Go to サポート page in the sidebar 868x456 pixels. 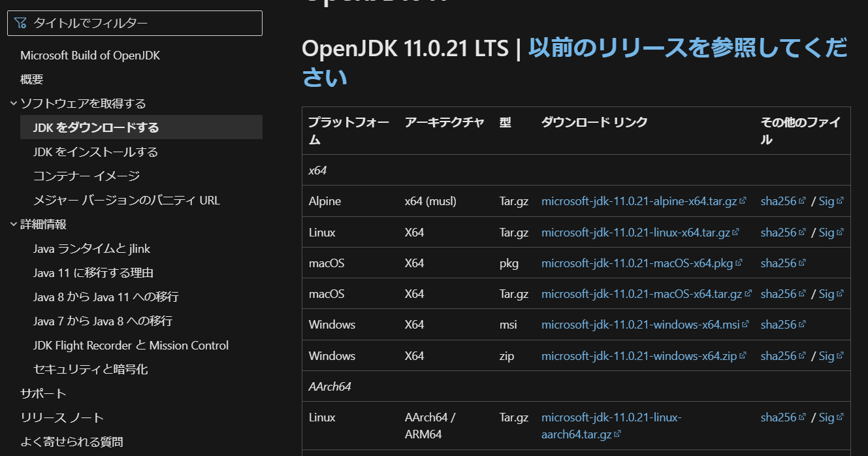point(44,393)
